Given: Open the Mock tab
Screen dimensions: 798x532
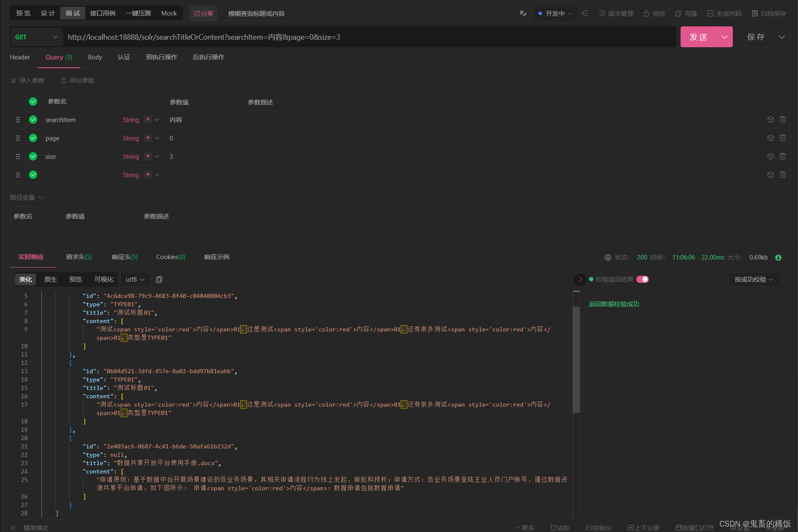Looking at the screenshot, I should [x=169, y=13].
